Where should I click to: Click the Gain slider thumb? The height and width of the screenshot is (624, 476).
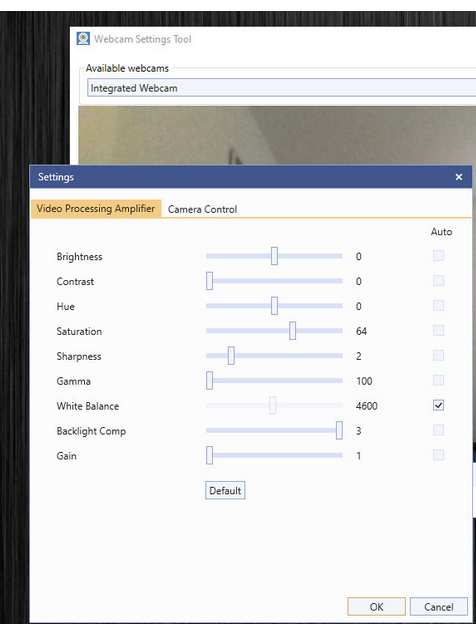point(209,455)
